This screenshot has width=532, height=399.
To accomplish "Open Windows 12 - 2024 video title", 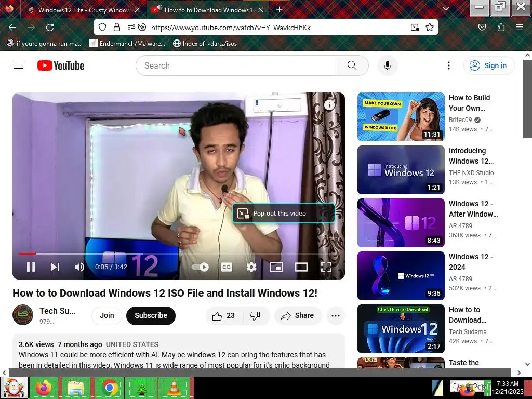I will (471, 262).
